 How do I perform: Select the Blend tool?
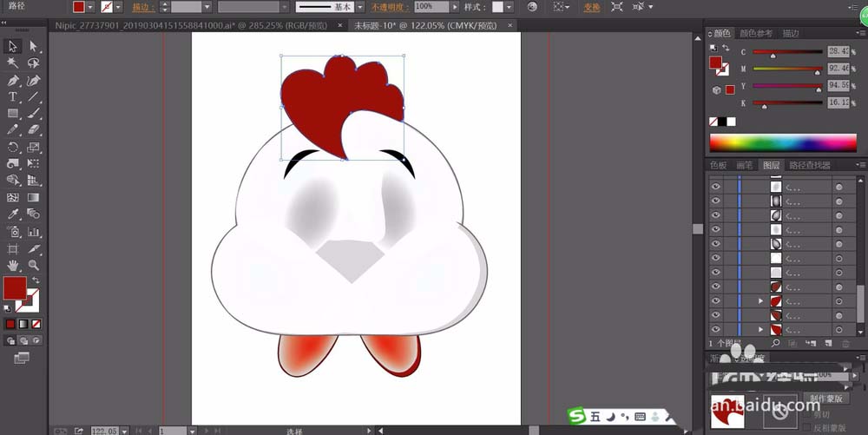tap(33, 214)
